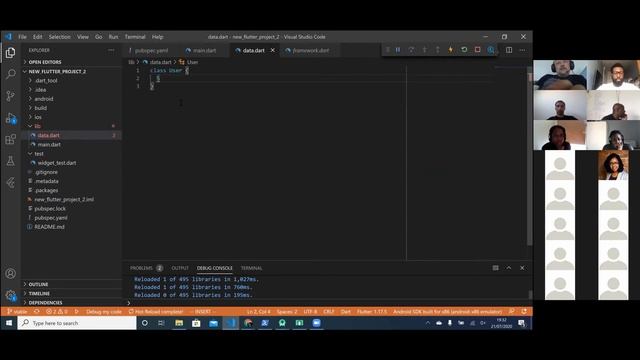Screen dimensions: 640x360
Task: Close the data.dart editor tab
Action: point(273,50)
